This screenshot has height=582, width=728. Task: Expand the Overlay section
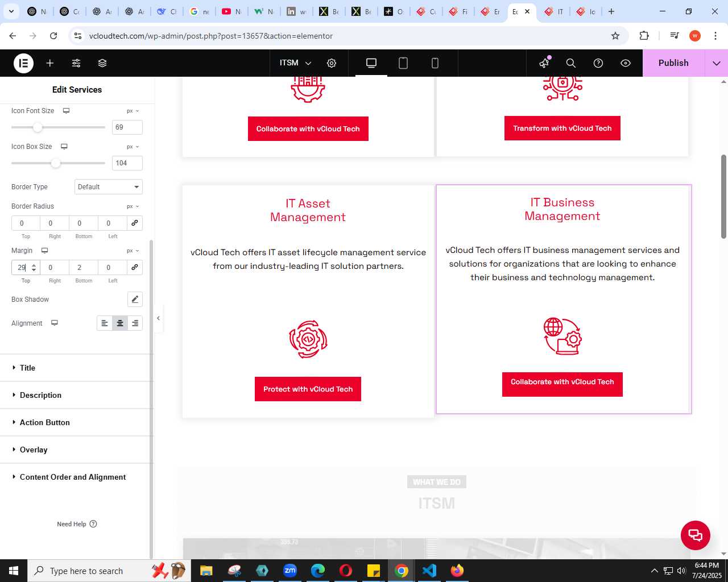(77, 450)
